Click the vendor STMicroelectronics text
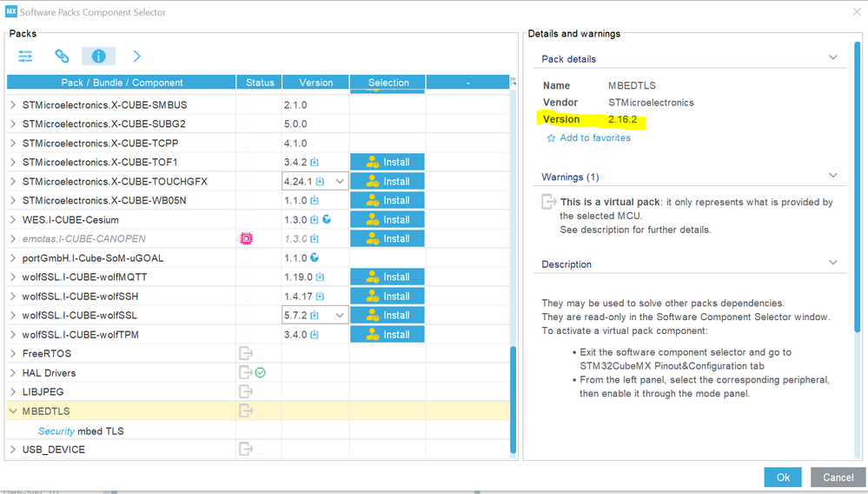 pyautogui.click(x=651, y=103)
